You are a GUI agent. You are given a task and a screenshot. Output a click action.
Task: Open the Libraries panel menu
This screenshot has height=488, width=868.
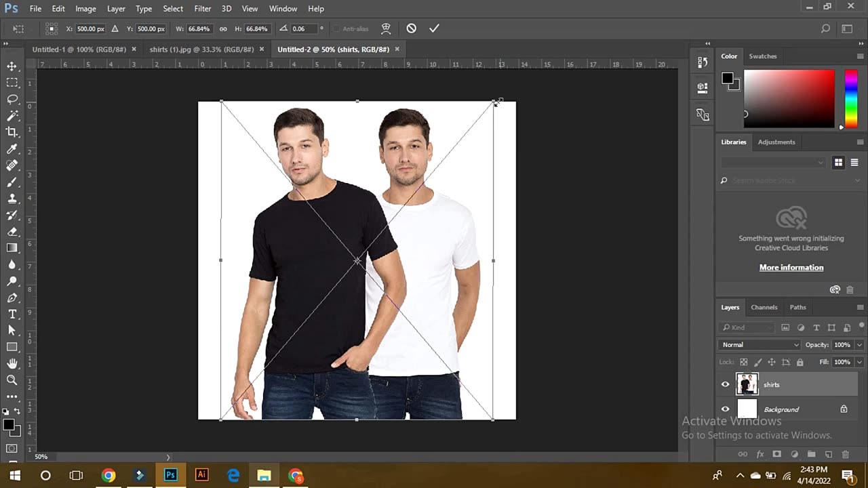click(860, 142)
